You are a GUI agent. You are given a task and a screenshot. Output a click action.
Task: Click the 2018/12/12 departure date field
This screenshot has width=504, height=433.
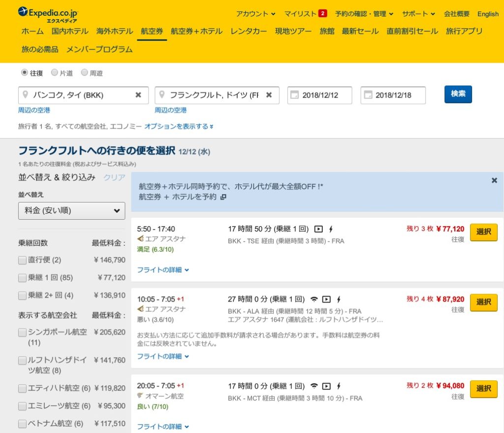point(320,95)
